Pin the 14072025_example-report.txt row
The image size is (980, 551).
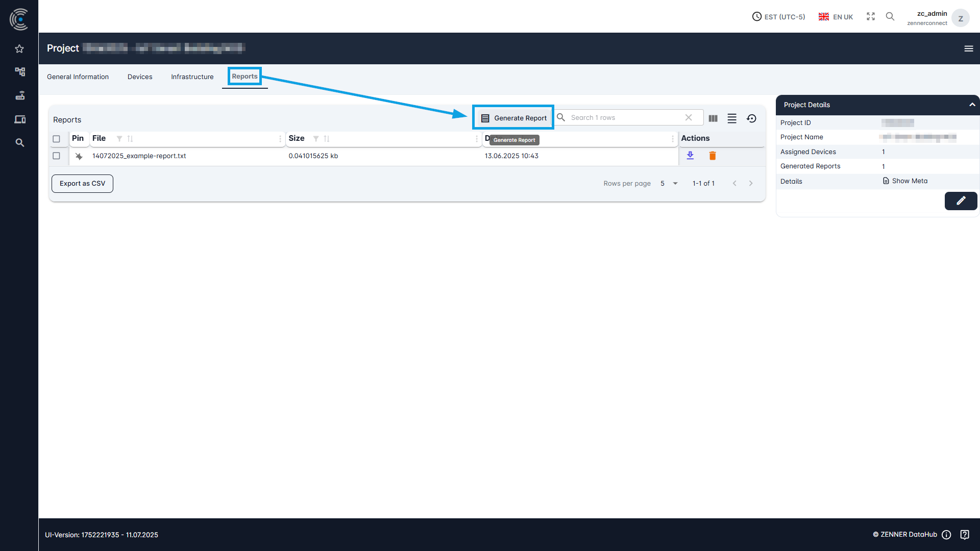point(79,156)
